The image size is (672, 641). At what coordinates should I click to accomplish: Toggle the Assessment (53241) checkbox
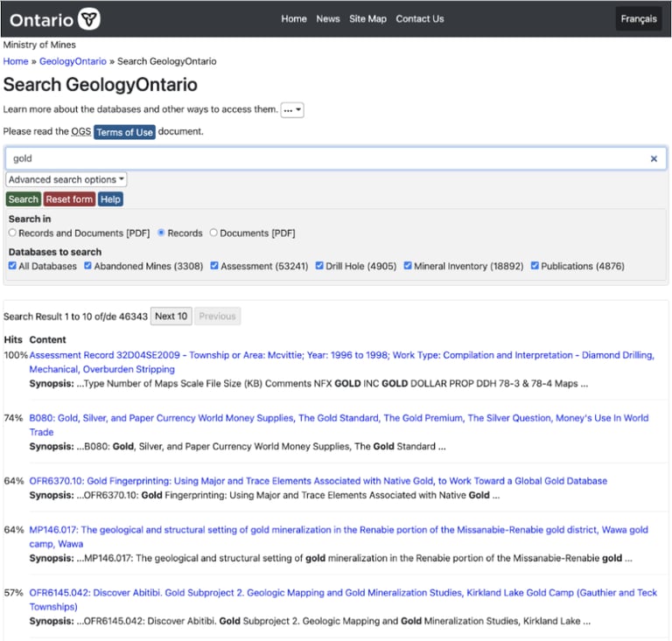214,266
